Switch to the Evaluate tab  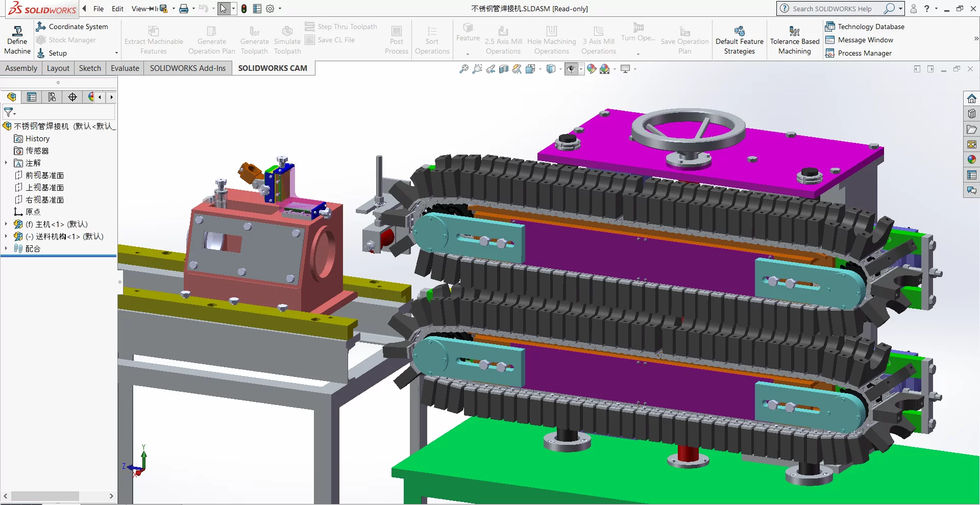pyautogui.click(x=125, y=68)
